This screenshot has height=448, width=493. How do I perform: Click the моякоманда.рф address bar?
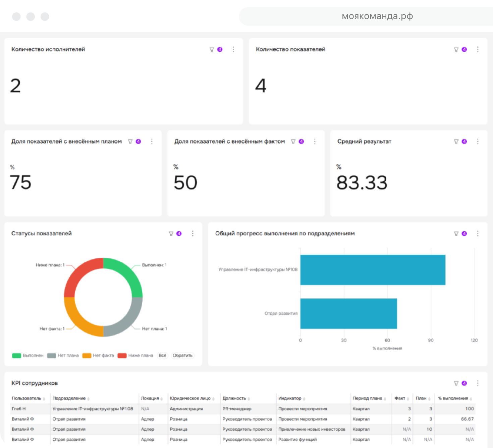366,16
